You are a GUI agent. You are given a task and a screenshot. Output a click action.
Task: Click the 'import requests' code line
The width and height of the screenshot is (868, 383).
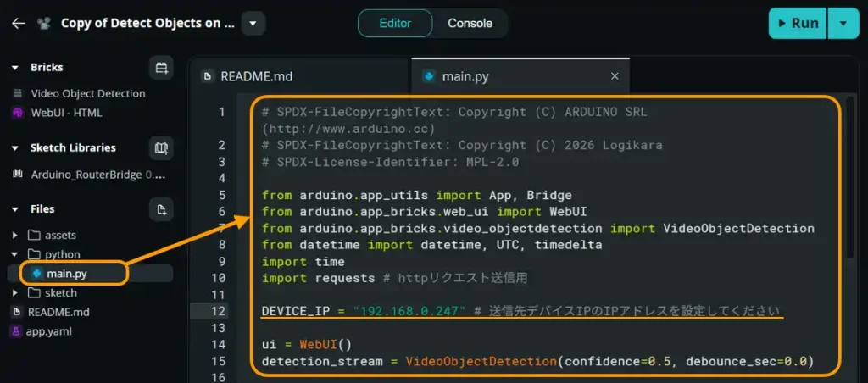pyautogui.click(x=394, y=278)
